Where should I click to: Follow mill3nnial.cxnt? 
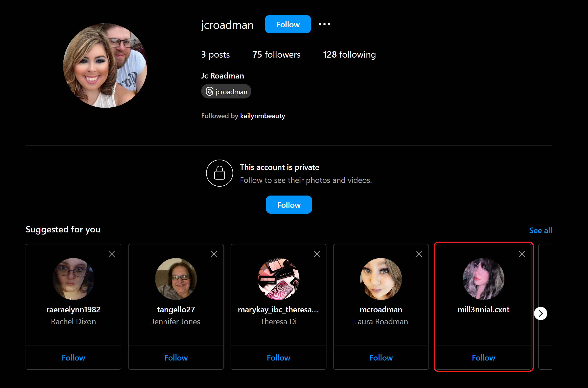click(484, 357)
